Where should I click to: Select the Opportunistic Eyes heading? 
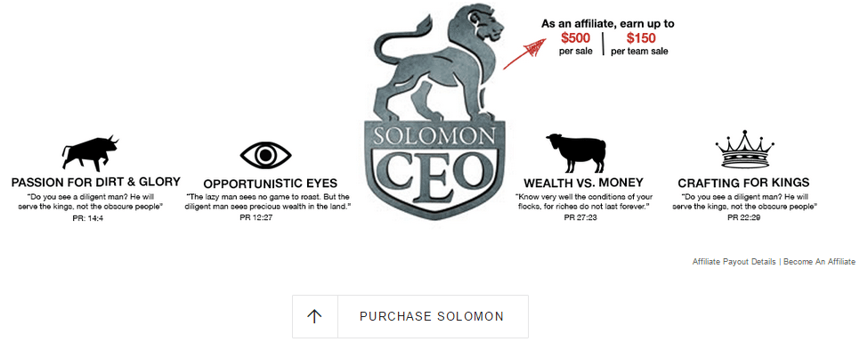click(x=270, y=183)
